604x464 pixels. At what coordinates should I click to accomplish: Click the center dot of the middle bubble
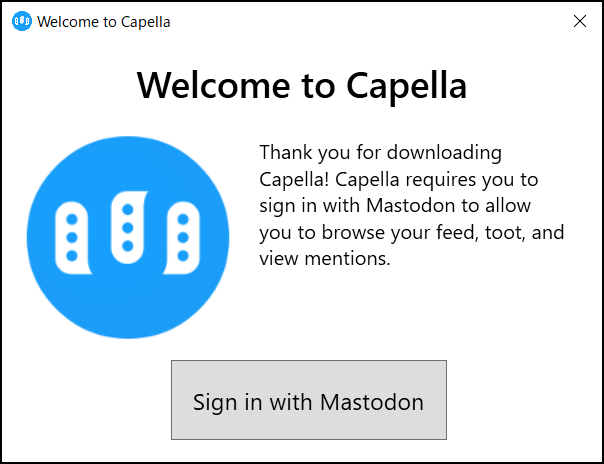pyautogui.click(x=128, y=227)
